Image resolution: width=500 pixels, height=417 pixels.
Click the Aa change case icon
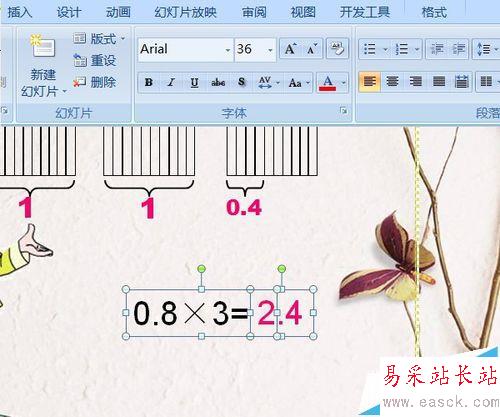[295, 83]
